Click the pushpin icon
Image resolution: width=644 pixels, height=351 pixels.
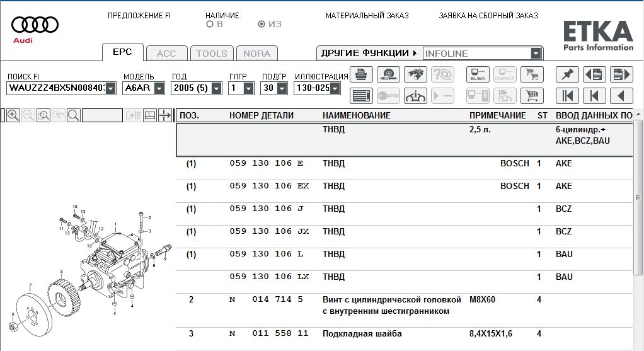567,74
